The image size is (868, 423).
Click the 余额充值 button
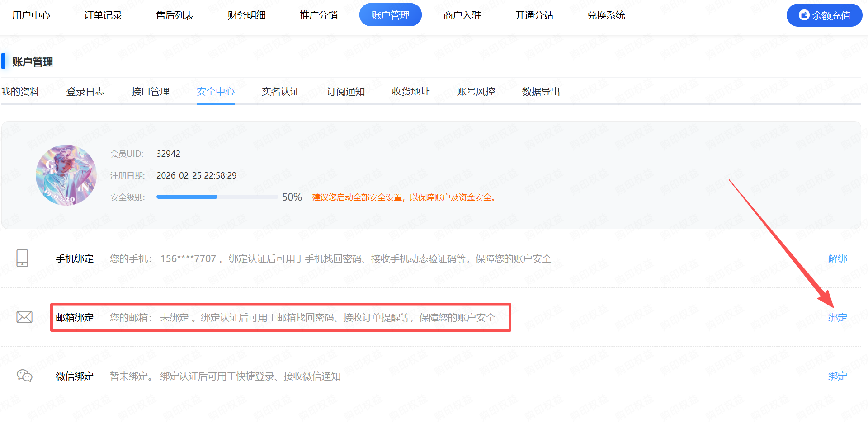click(824, 14)
